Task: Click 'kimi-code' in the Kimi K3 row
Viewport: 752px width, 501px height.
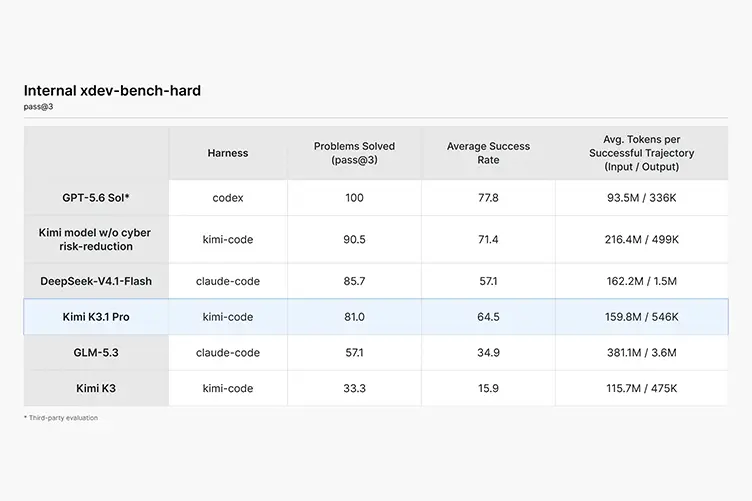Action: (228, 388)
